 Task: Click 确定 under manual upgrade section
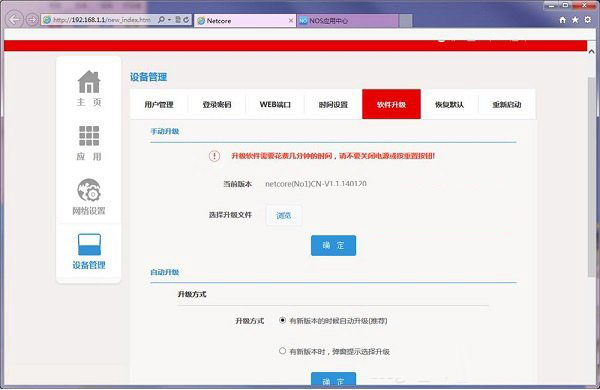(x=333, y=245)
